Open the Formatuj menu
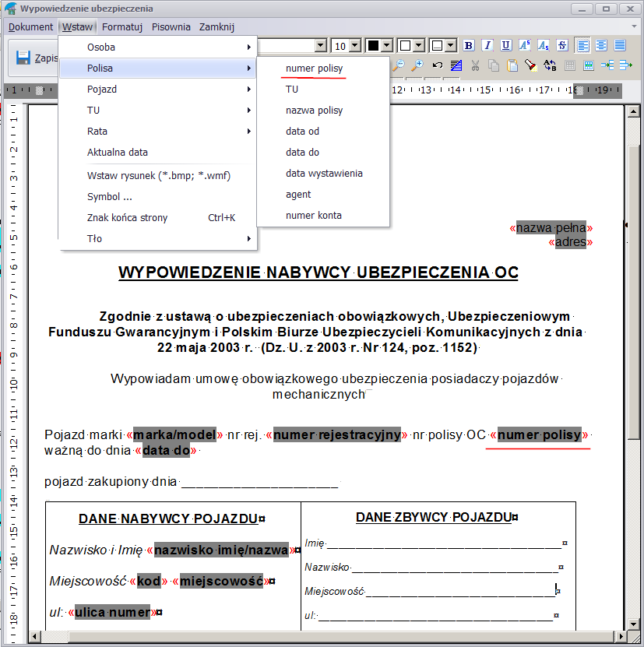Viewport: 644px width, 647px height. click(x=122, y=26)
